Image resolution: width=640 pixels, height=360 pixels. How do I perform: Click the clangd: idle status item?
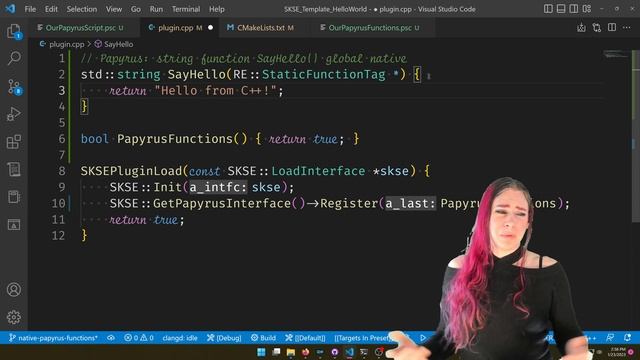point(180,338)
